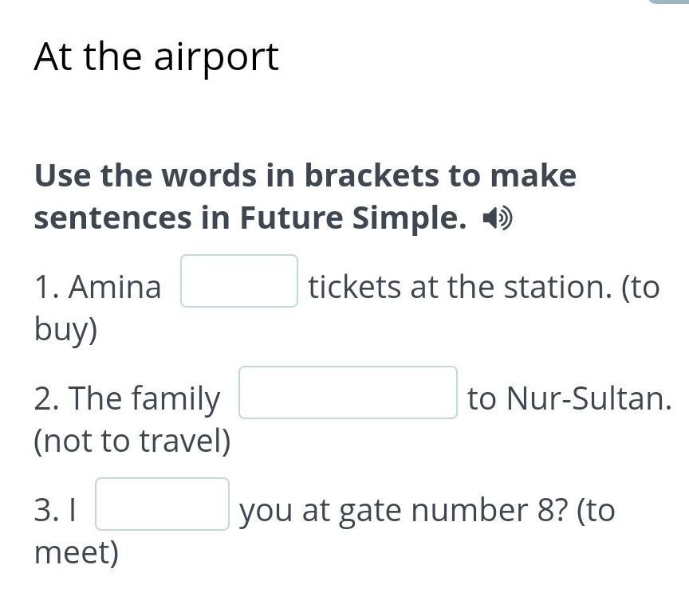Click the gray tab at the top-right corner
Image resolution: width=689 pixels, height=616 pixels.
668,2
